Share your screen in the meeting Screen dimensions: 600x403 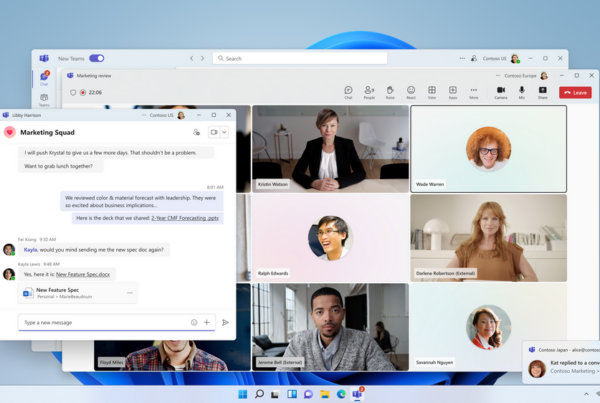(x=542, y=92)
